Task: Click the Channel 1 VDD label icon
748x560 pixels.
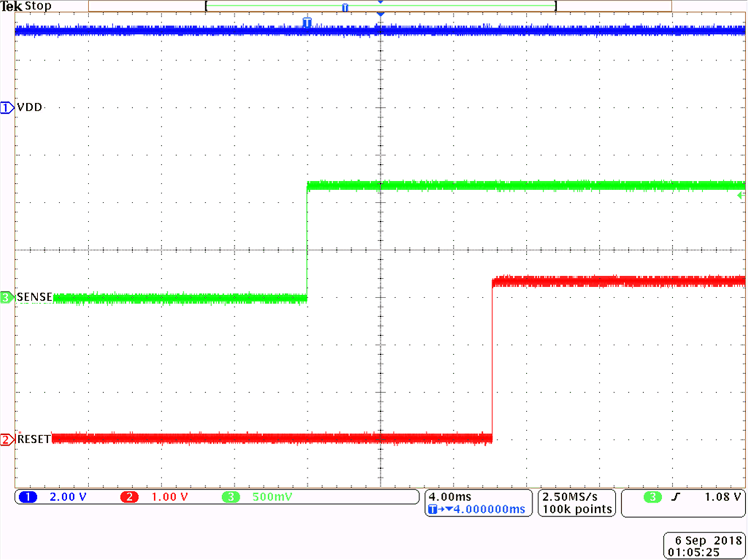Action: point(7,107)
